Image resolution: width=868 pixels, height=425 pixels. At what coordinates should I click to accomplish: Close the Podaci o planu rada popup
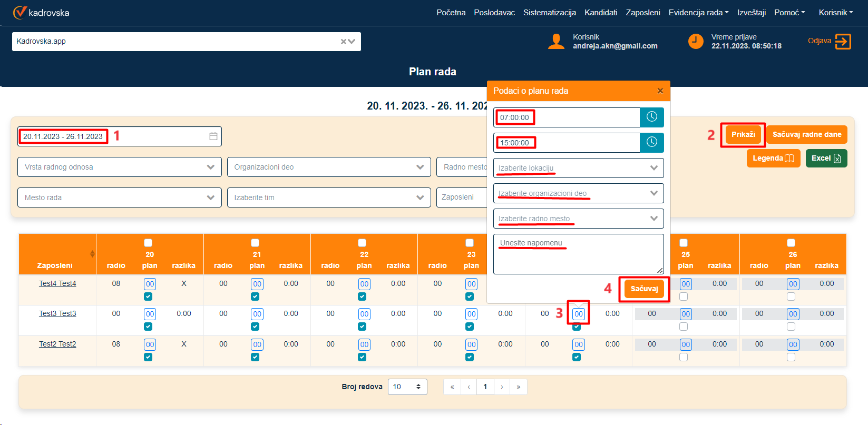click(660, 91)
